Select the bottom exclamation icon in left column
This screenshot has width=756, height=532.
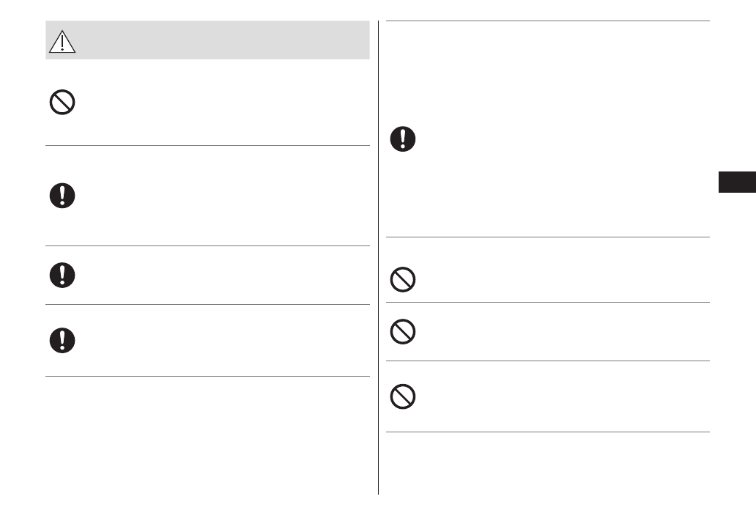(x=62, y=339)
